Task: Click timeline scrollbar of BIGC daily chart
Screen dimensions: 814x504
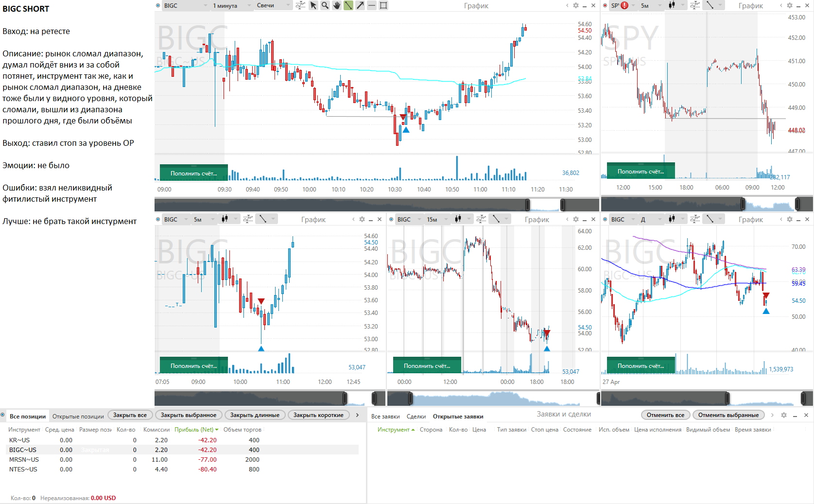Action: (x=707, y=399)
